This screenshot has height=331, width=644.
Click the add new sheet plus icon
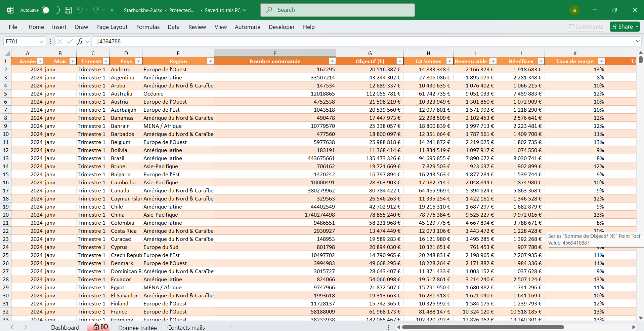[x=231, y=327]
